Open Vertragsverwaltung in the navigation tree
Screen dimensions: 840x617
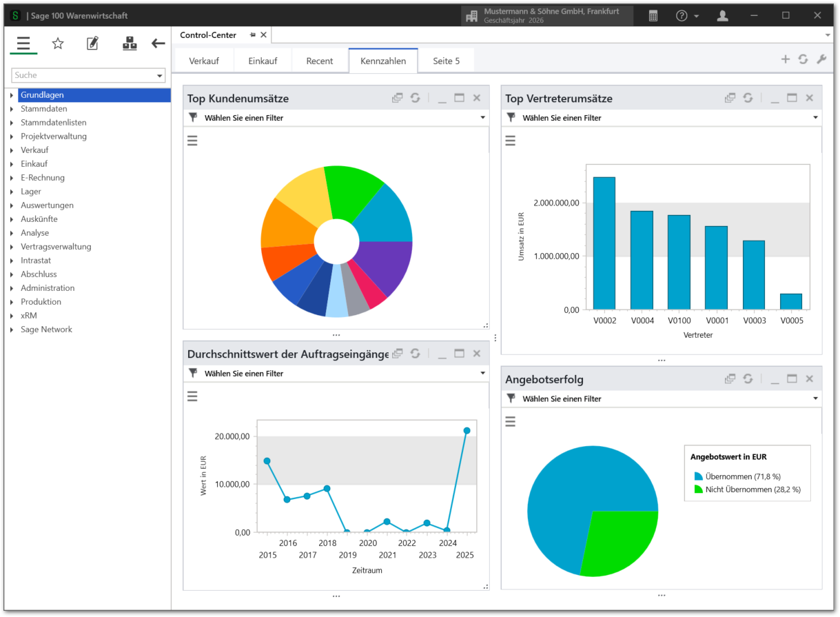click(56, 247)
